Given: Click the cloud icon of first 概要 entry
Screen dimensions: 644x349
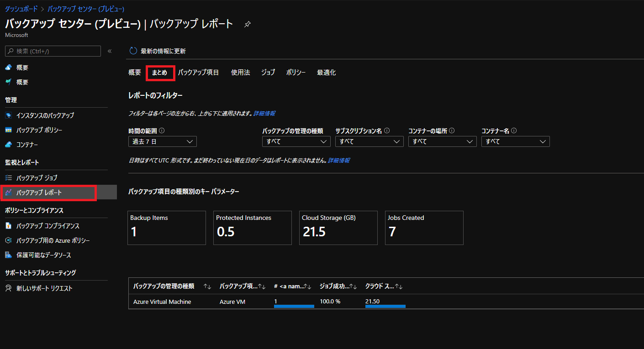Looking at the screenshot, I should click(8, 68).
